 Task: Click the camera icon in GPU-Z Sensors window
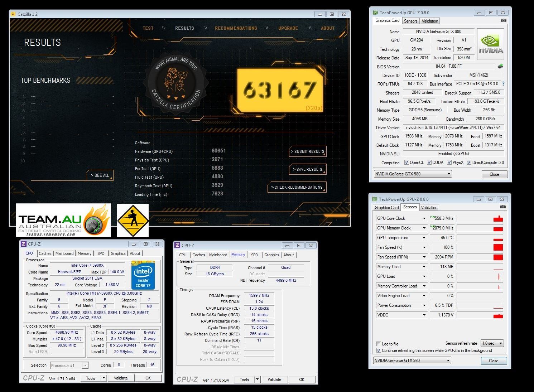coord(502,207)
